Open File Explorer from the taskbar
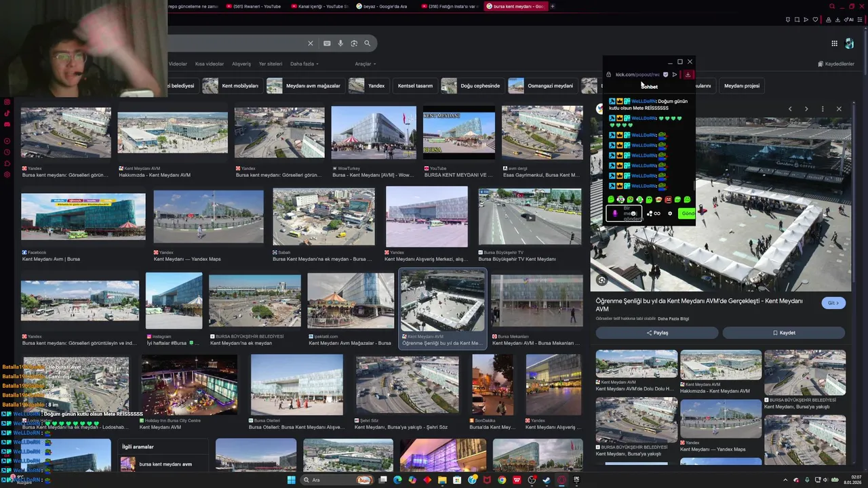Viewport: 868px width, 488px height. point(442,480)
